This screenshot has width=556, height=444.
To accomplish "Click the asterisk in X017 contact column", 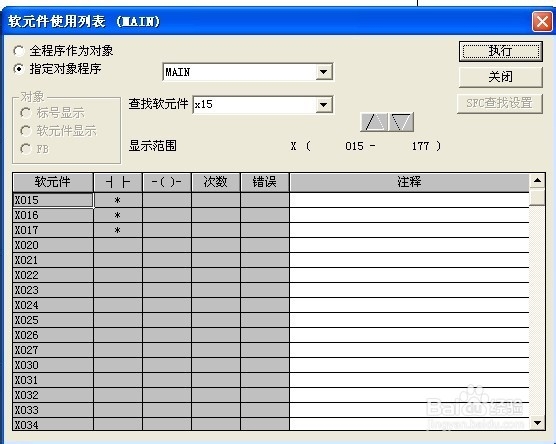I will click(x=118, y=231).
